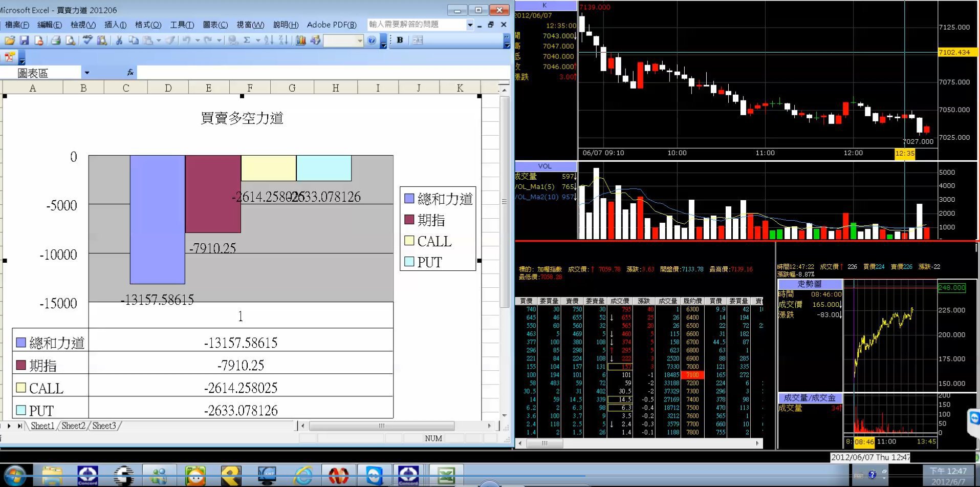Open the Windows Start button

tap(15, 476)
